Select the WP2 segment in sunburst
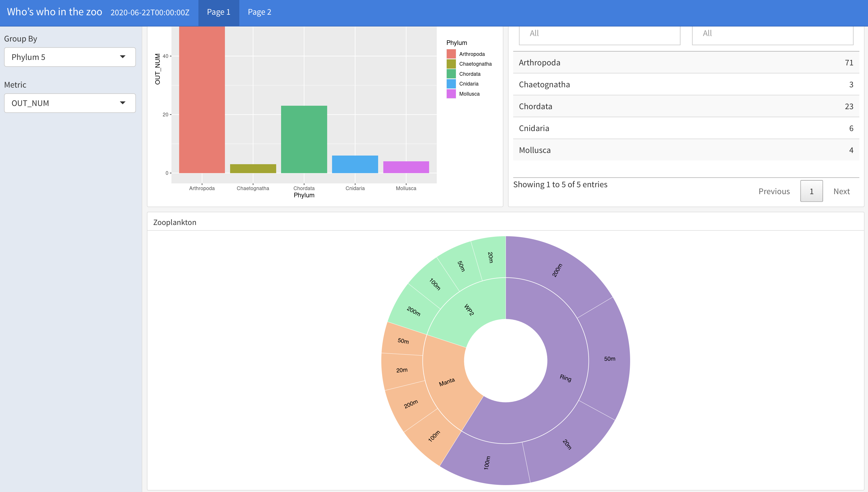 [469, 310]
